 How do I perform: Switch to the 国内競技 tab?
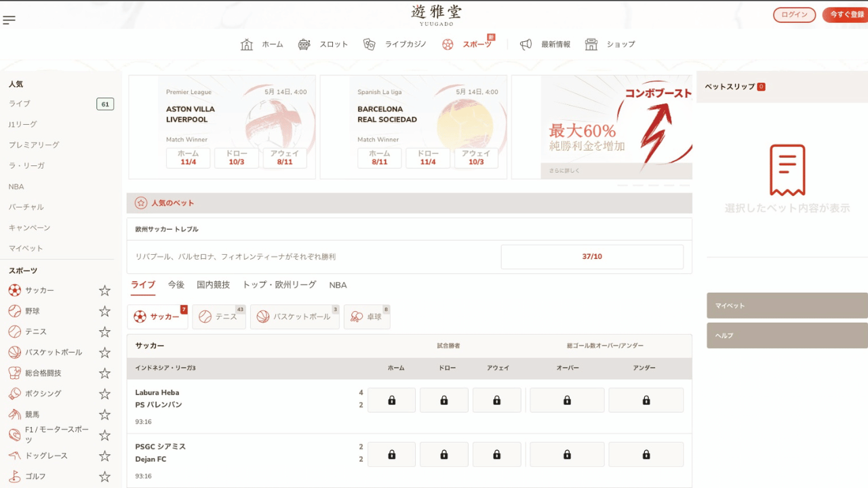click(214, 285)
